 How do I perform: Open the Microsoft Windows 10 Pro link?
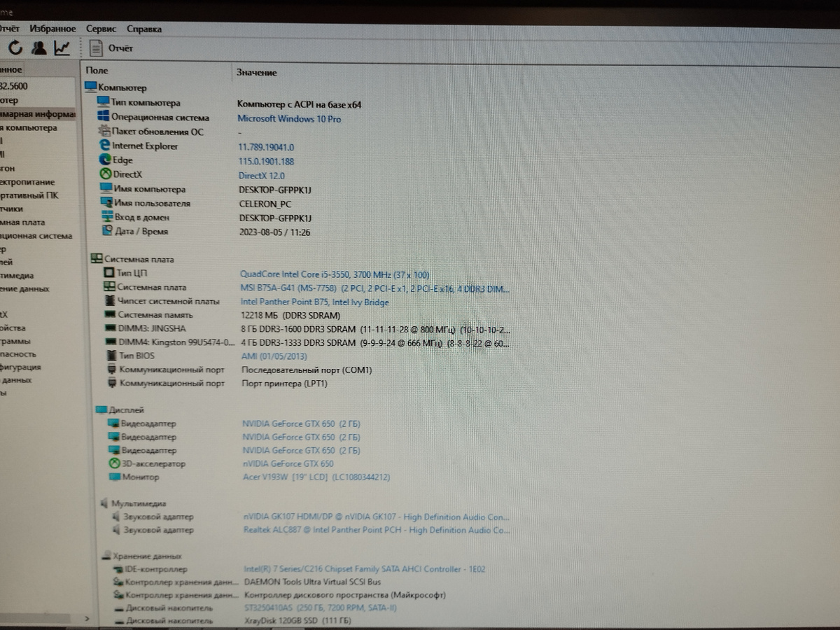[289, 119]
